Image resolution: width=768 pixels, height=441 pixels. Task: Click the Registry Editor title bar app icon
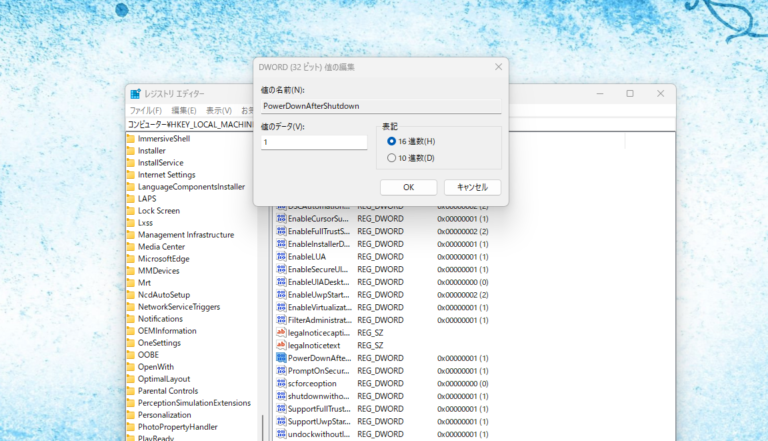coord(135,93)
